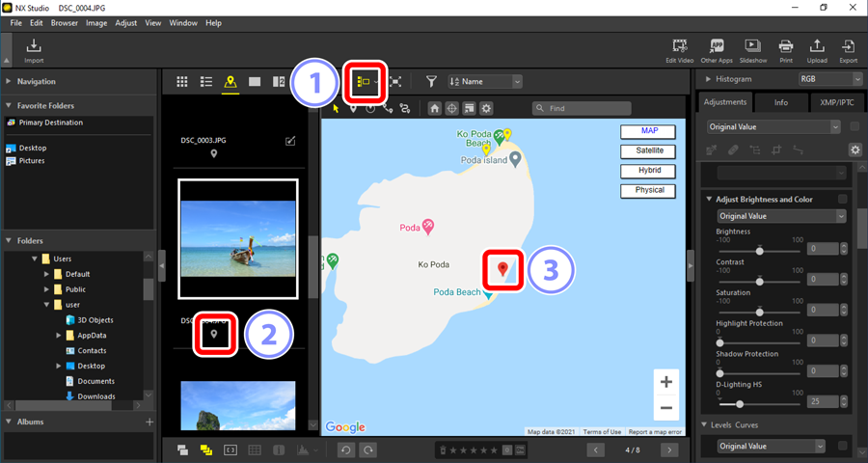
Task: Expand the Default folder in tree
Action: [46, 274]
